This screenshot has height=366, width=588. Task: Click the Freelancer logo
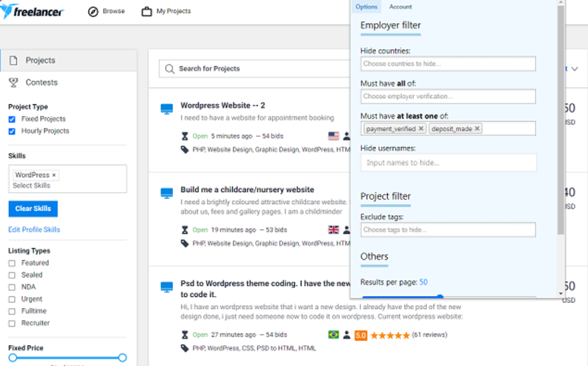click(32, 11)
